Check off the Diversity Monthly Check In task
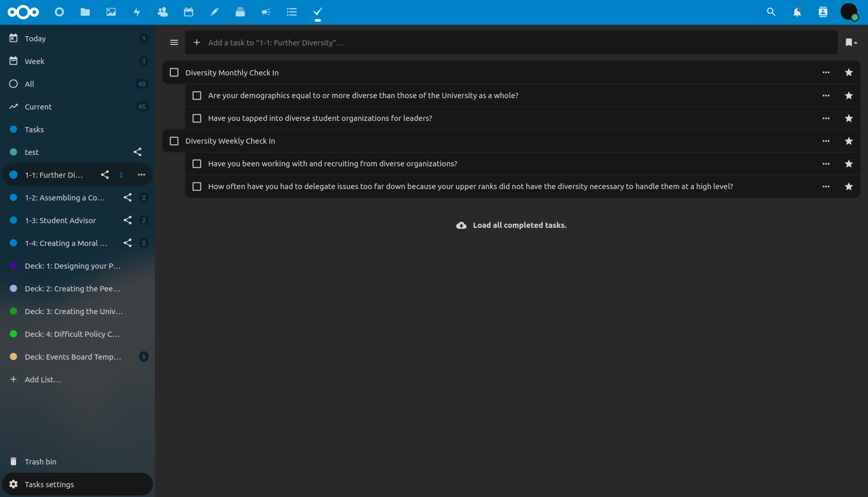The image size is (868, 497). pos(174,72)
